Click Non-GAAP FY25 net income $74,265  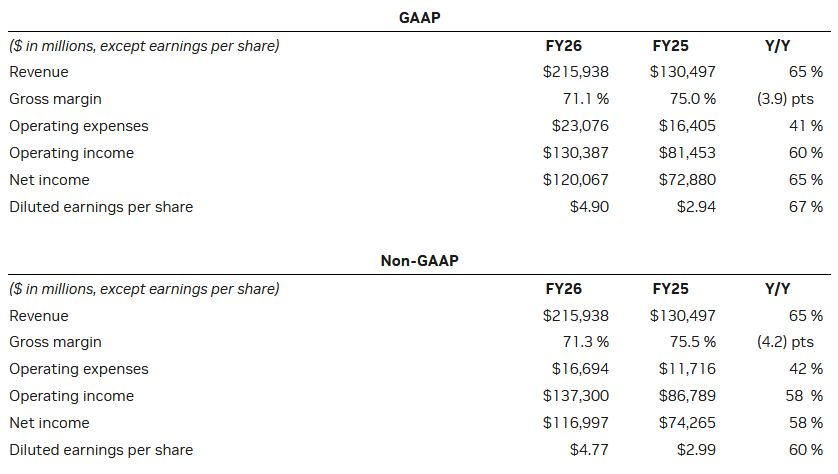click(x=687, y=423)
